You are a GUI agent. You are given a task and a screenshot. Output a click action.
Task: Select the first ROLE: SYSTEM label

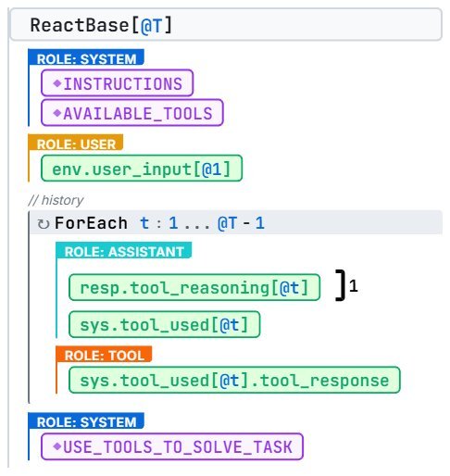tap(86, 57)
